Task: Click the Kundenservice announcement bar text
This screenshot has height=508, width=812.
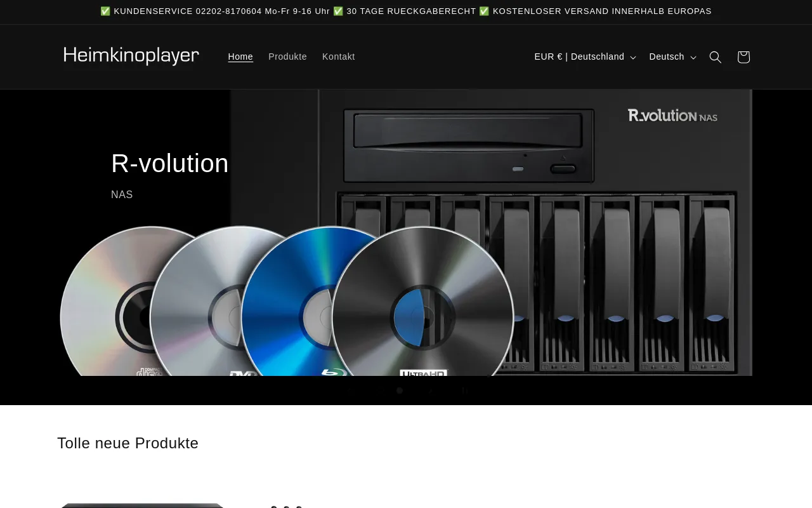Action: (x=215, y=11)
